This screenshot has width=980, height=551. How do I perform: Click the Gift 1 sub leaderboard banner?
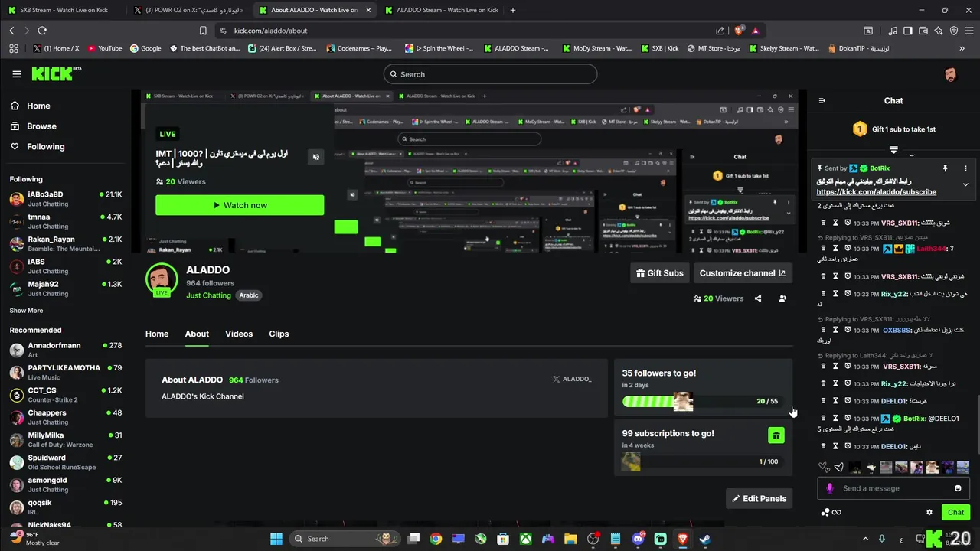point(893,129)
